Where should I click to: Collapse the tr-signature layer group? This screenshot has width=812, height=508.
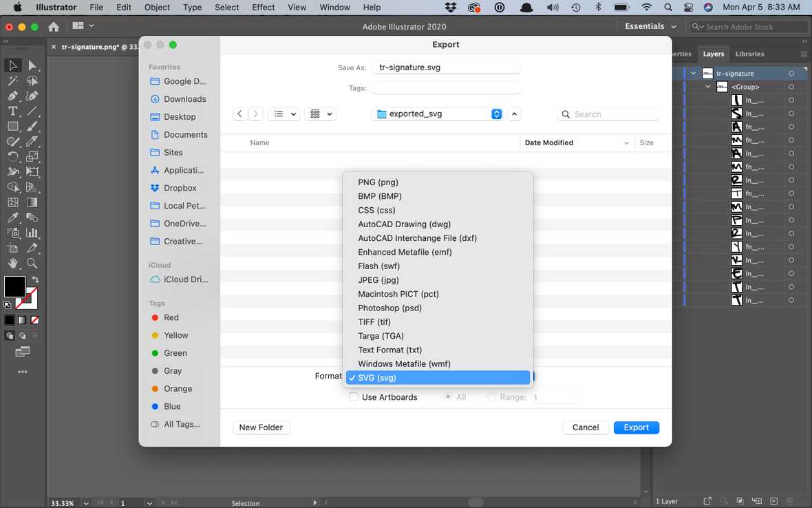tap(694, 73)
